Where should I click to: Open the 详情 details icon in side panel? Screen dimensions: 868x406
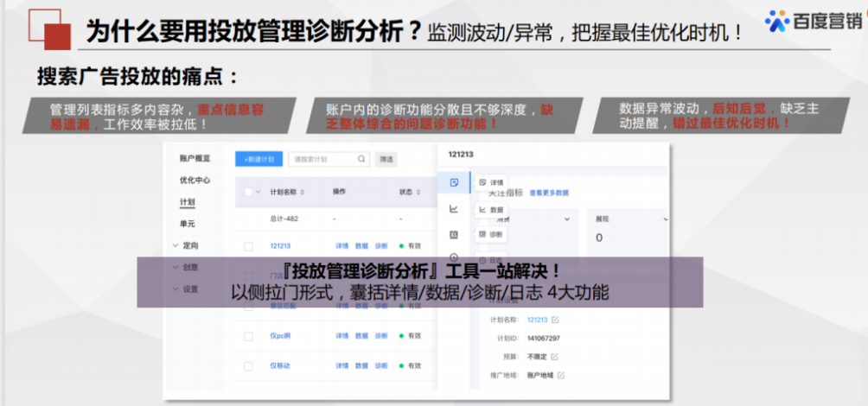point(454,182)
